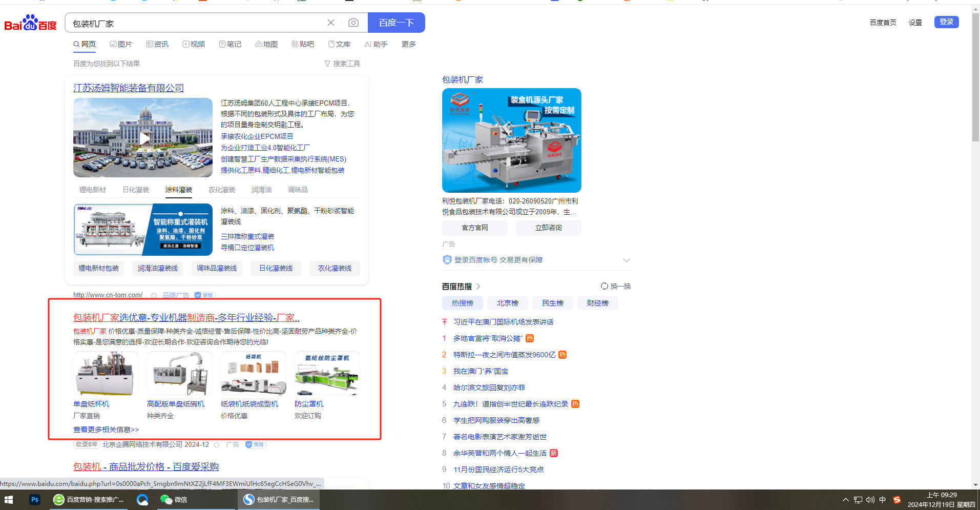Open the 包装机厂家选优意 result title

click(x=186, y=318)
